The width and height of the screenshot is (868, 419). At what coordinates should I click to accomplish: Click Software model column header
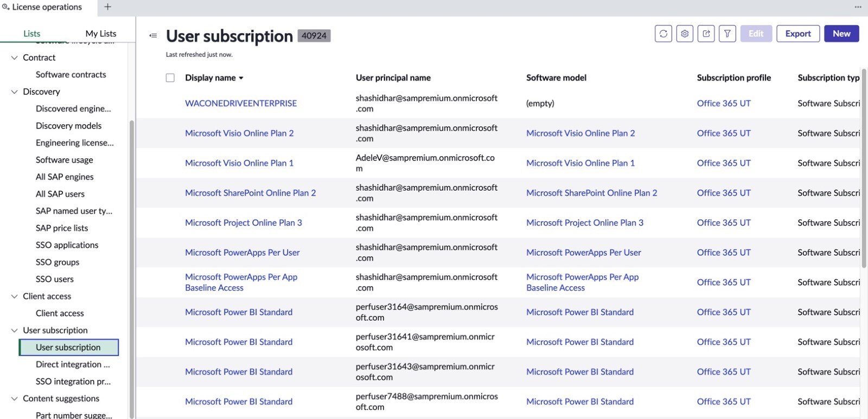click(x=556, y=78)
